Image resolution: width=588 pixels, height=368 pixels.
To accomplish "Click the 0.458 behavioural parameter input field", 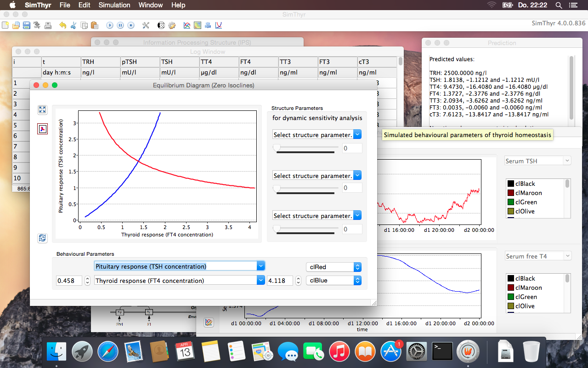I will click(x=69, y=280).
